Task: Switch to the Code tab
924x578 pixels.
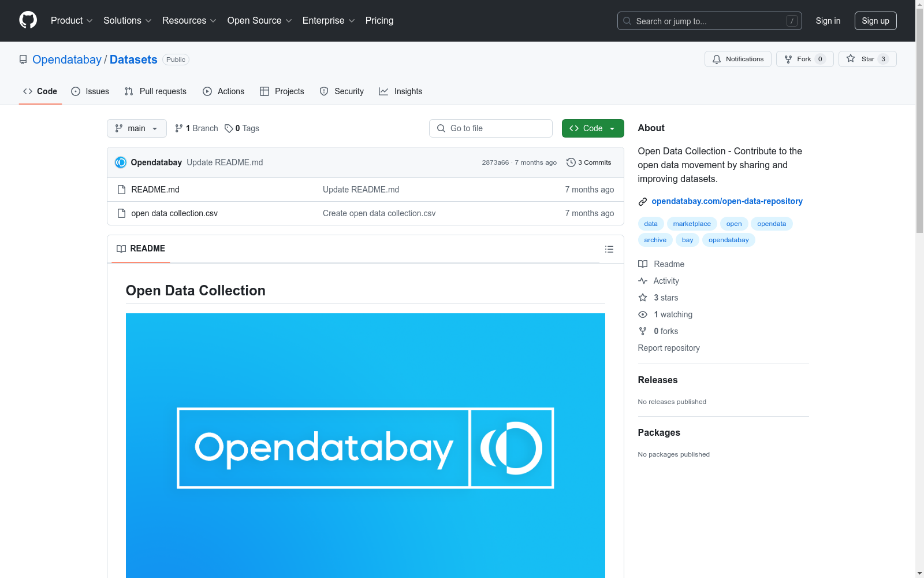Action: [40, 91]
